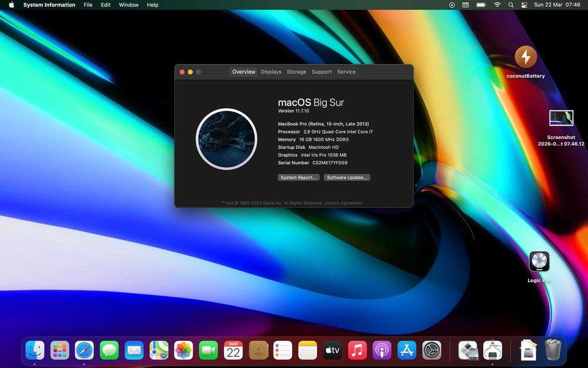Viewport: 588px width, 368px height.
Task: Open Notes from the Dock
Action: [308, 350]
